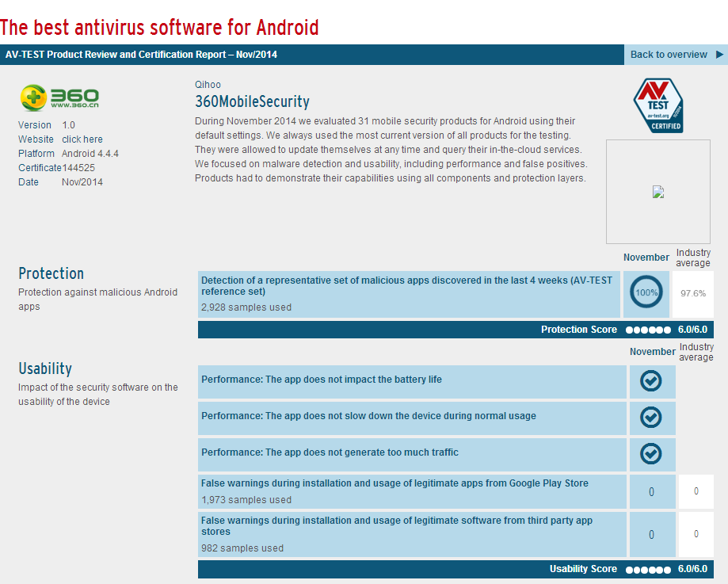Click the Platform value Android 4.4.4
Viewport: 728px width, 584px height.
(90, 153)
